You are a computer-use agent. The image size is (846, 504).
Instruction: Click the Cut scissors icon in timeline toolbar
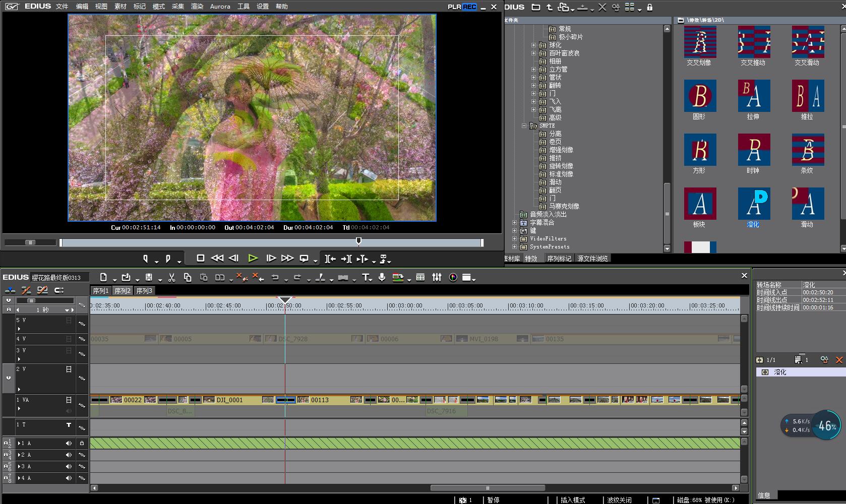(171, 277)
